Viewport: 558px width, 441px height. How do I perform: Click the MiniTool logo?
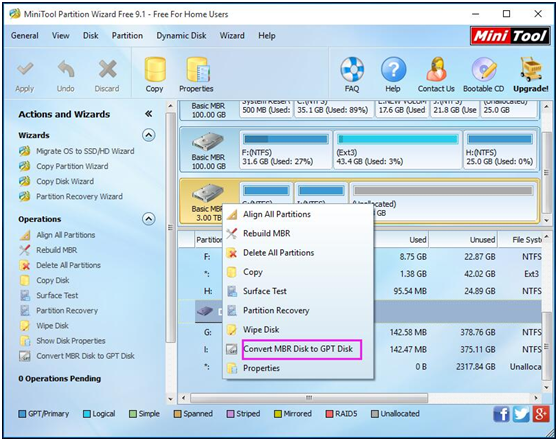pyautogui.click(x=510, y=36)
